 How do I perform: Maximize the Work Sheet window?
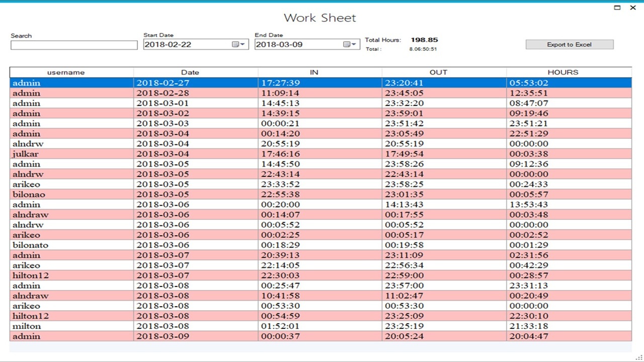coord(617,8)
